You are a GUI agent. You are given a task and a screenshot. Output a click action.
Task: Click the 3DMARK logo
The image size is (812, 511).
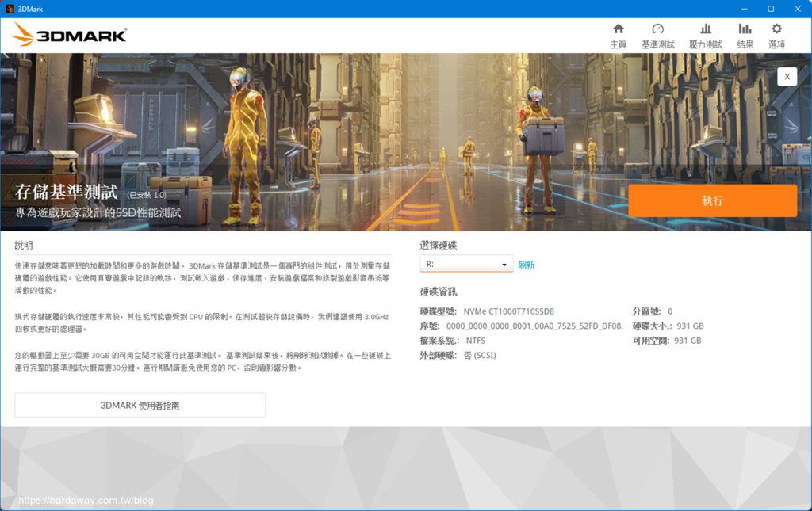(x=69, y=35)
